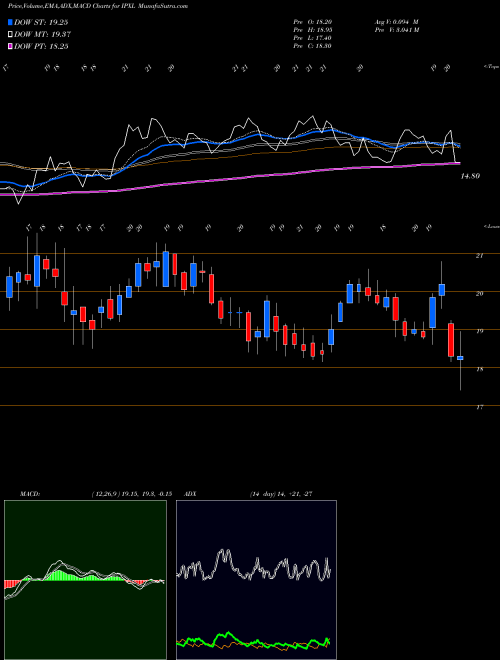Click the 14.80 price label on EMA chart
Image resolution: width=500 pixels, height=660 pixels.
click(x=470, y=176)
